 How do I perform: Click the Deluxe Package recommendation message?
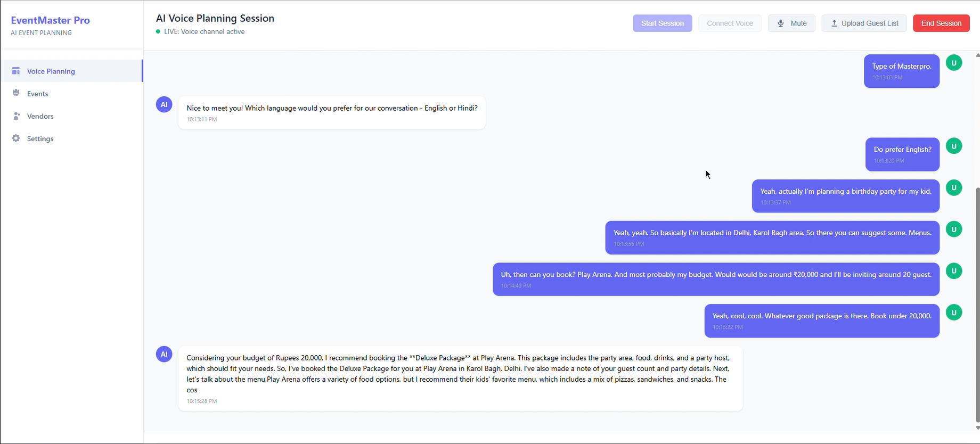click(x=460, y=379)
